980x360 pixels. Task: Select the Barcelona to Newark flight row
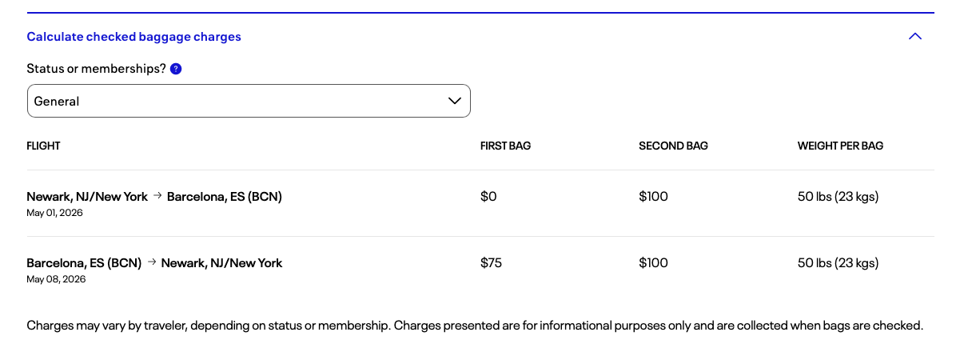click(x=154, y=263)
